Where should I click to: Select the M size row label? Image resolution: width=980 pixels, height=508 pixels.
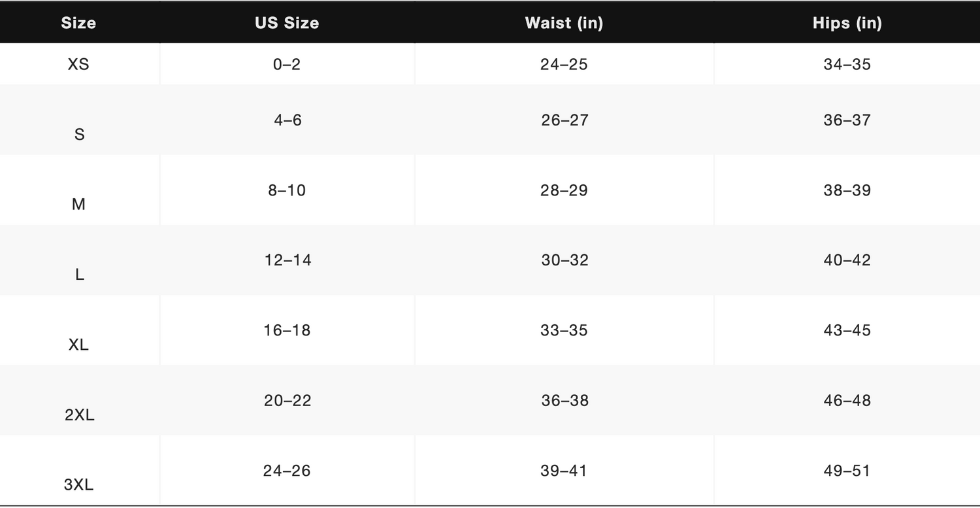[78, 205]
